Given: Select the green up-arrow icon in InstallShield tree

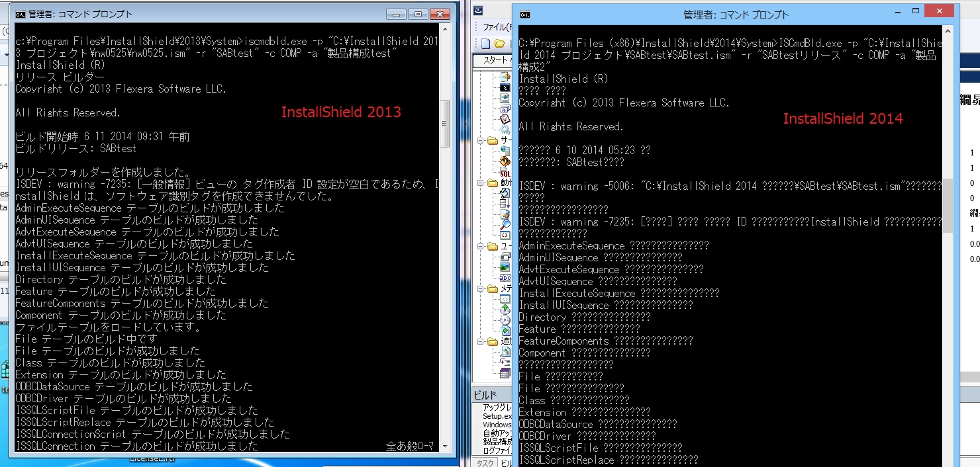Looking at the screenshot, I should (x=505, y=310).
